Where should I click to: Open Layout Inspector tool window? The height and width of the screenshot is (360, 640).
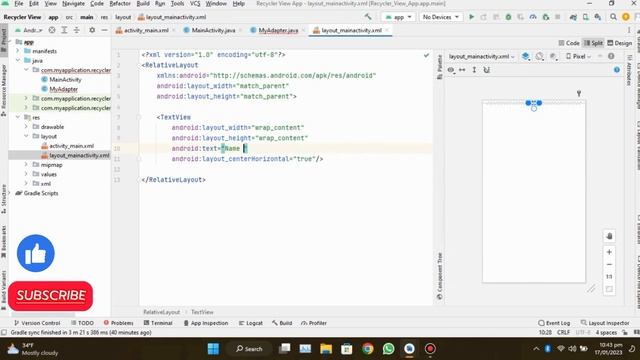[x=605, y=323]
